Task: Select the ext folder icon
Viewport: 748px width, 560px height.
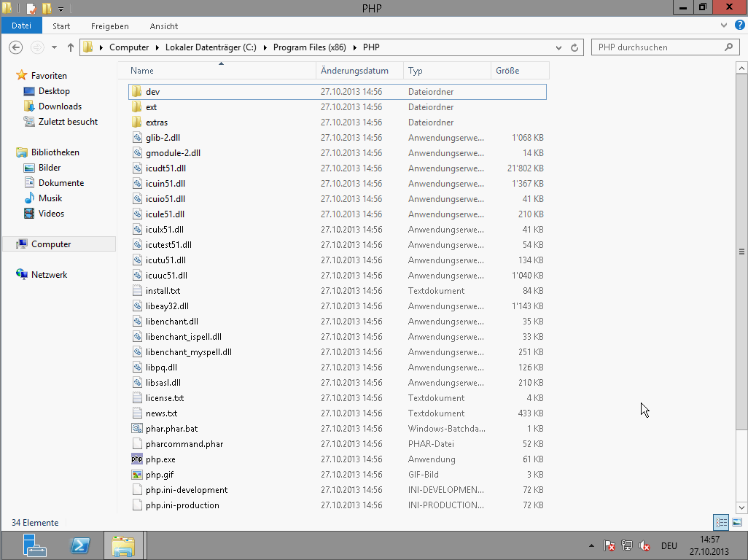Action: click(x=137, y=107)
